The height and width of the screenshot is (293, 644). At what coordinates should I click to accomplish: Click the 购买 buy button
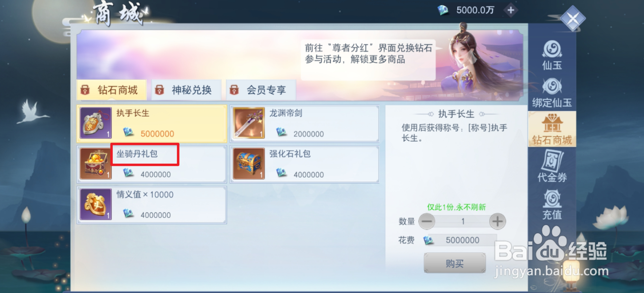tap(455, 263)
